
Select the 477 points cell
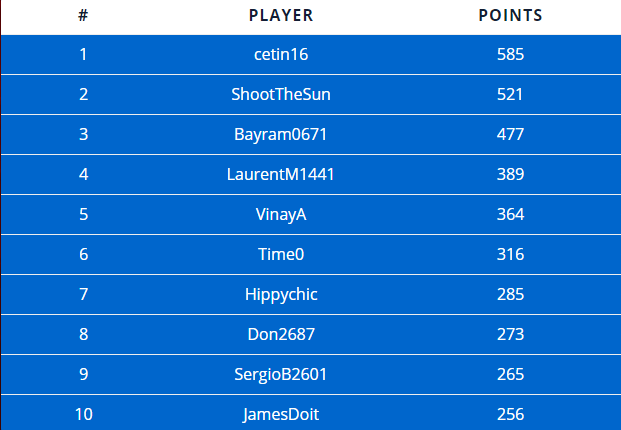[510, 134]
